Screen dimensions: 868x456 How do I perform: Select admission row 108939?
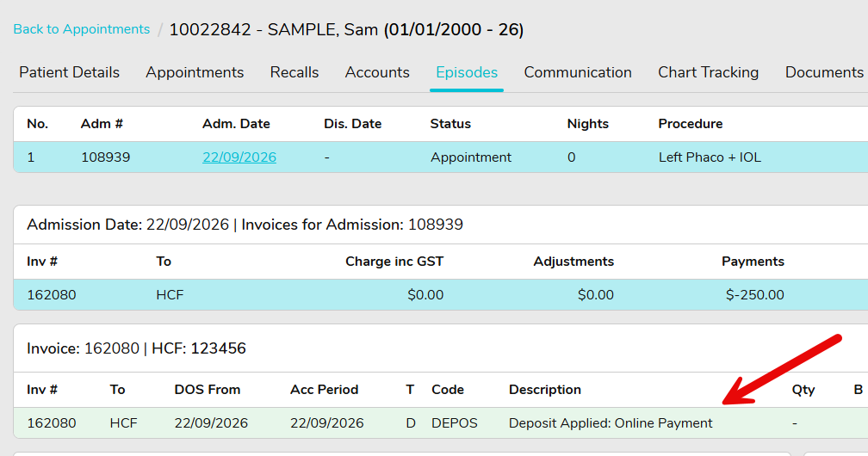[x=441, y=157]
